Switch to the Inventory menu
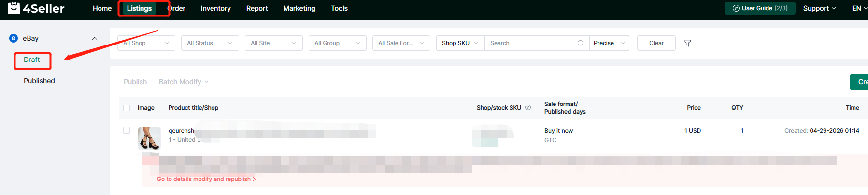The width and height of the screenshot is (868, 195). [215, 8]
